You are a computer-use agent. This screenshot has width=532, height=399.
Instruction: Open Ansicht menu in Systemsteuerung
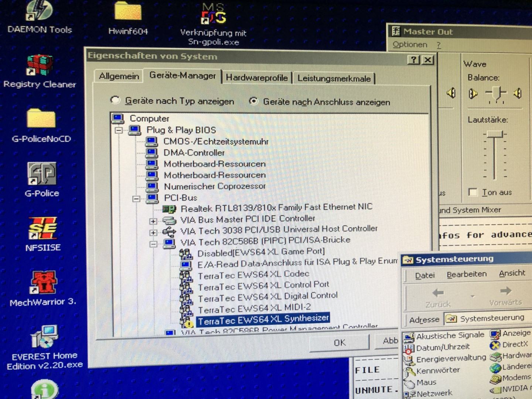pyautogui.click(x=512, y=273)
